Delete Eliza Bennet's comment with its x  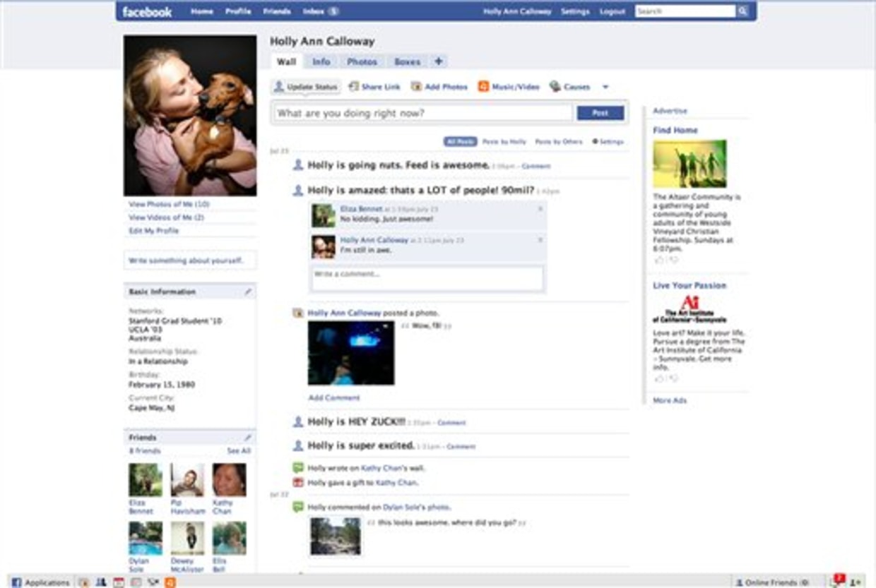coord(540,209)
